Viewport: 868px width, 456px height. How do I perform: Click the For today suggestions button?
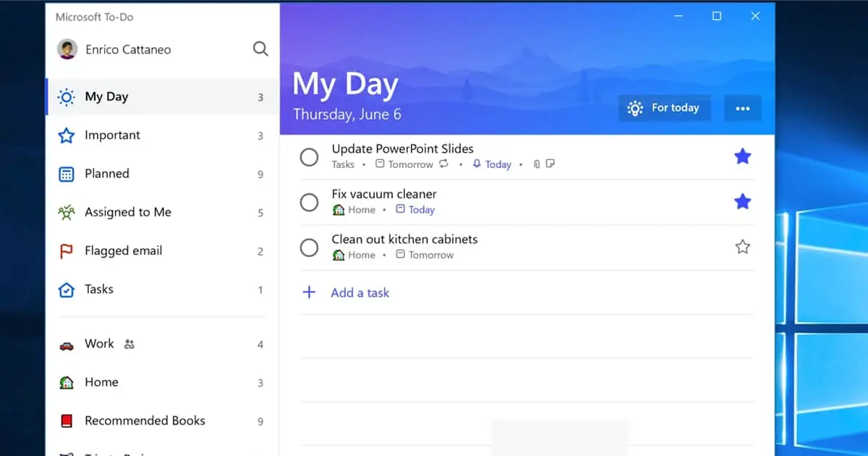[665, 109]
